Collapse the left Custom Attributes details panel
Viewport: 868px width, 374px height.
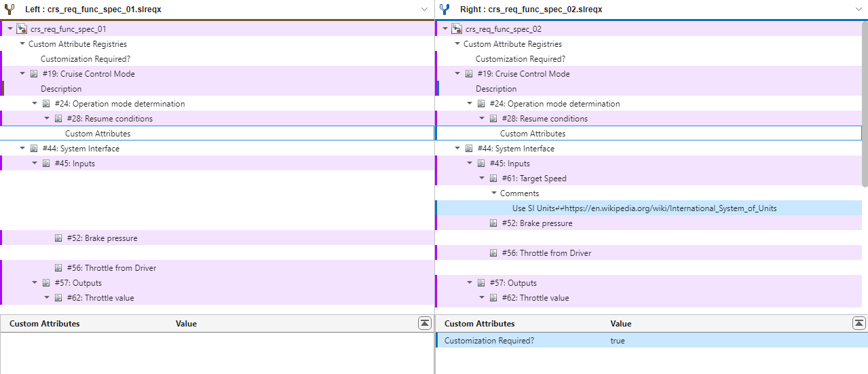[425, 323]
